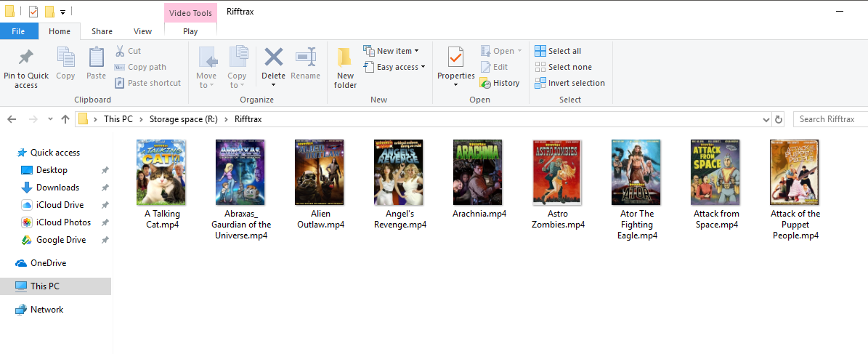Click the Search Rifftrax field
The height and width of the screenshot is (354, 868).
[x=830, y=119]
